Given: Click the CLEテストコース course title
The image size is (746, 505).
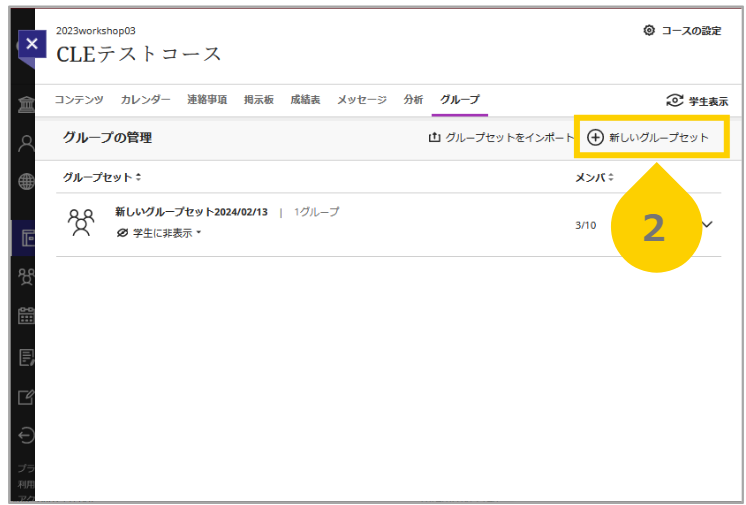Looking at the screenshot, I should [x=138, y=54].
